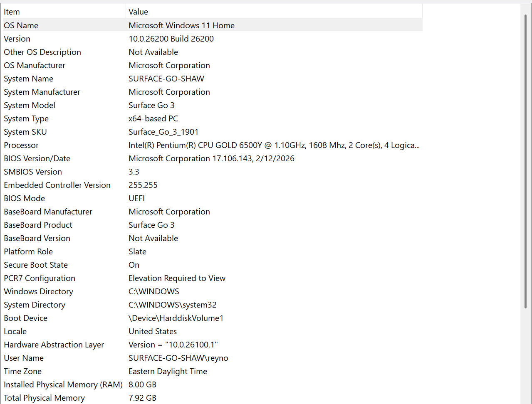532x404 pixels.
Task: Select the System SKU row label
Action: [x=25, y=132]
